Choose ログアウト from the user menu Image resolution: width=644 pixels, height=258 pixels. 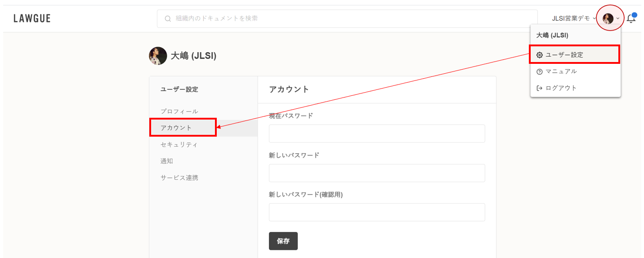561,88
